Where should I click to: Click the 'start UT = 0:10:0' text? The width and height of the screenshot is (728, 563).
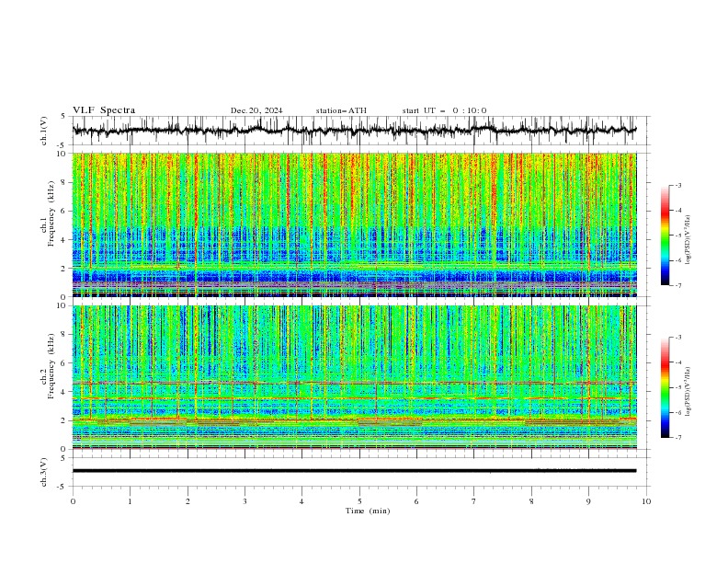(444, 110)
